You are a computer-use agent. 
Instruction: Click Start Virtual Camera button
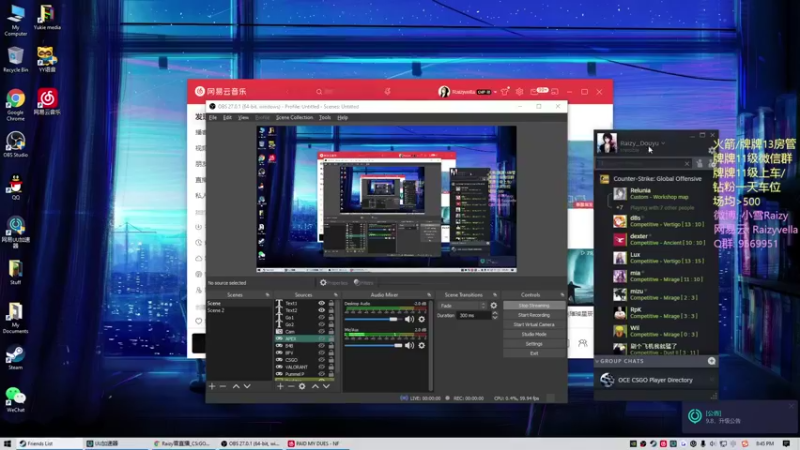(x=534, y=325)
